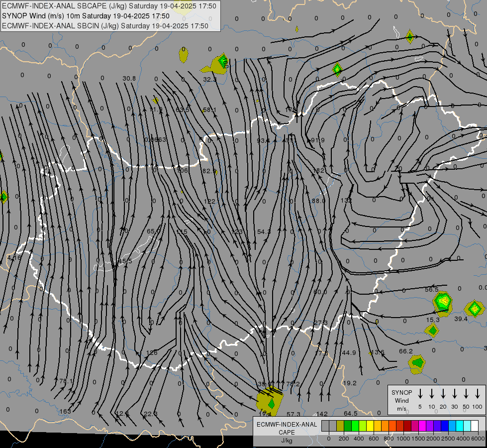Click the 63.5 value on the map
The image size is (487, 448).
click(x=183, y=110)
